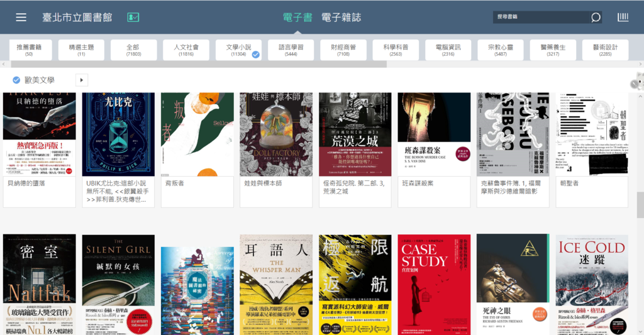Select the 藝術設計 category
The image size is (644, 335).
click(606, 50)
